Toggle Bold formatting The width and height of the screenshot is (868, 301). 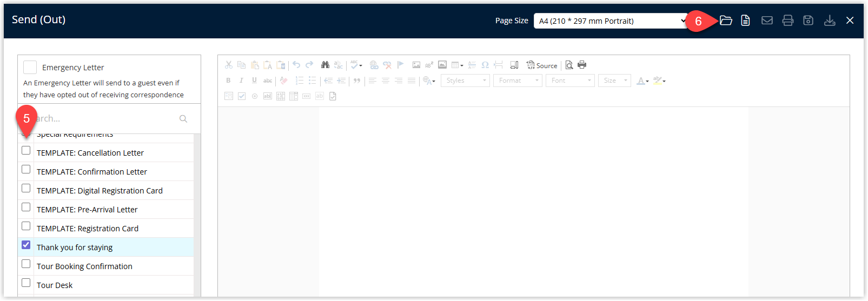[x=228, y=81]
